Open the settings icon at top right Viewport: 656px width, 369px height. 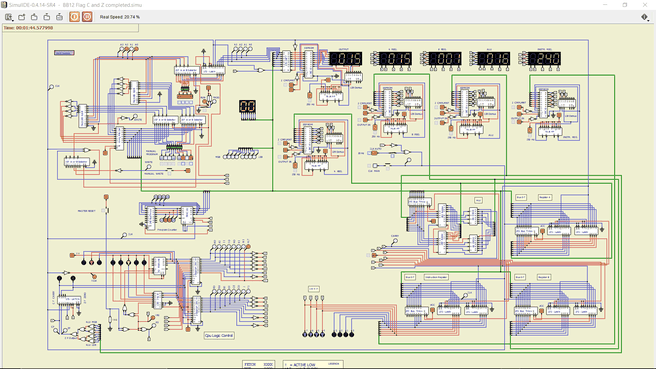click(x=645, y=17)
